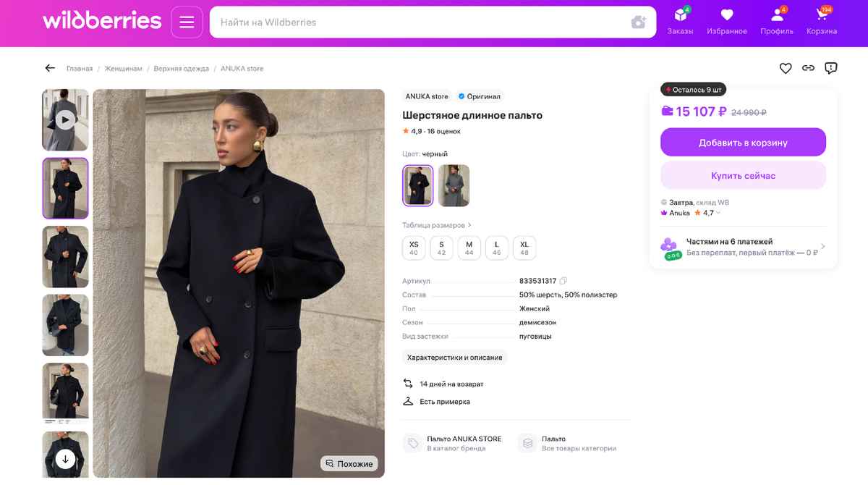Open Избранное favorites heart in header

coord(727,21)
